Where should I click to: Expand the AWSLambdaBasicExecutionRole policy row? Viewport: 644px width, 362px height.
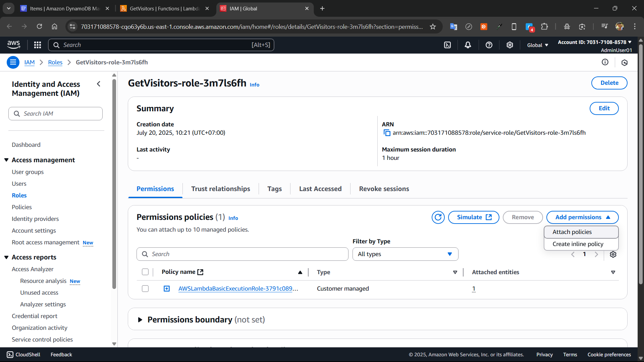tap(167, 289)
